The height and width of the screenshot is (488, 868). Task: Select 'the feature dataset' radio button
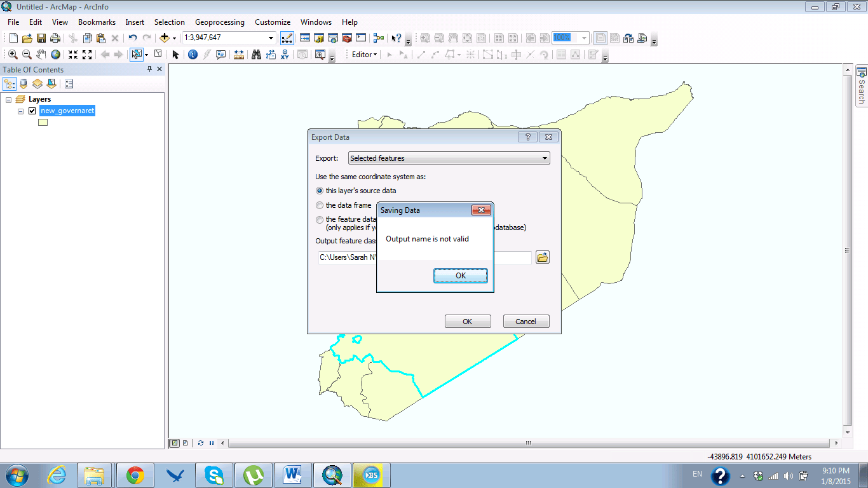[x=320, y=220]
